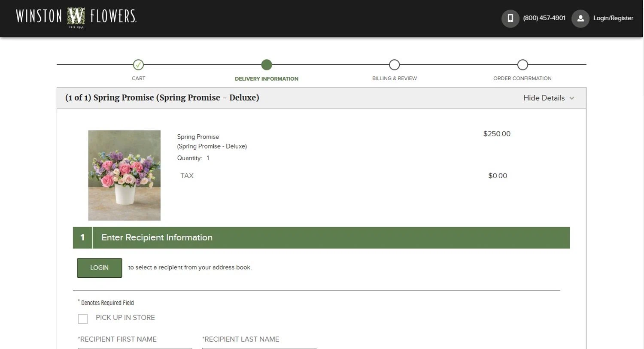
Task: Click the Winston Flowers logo
Action: (x=76, y=18)
